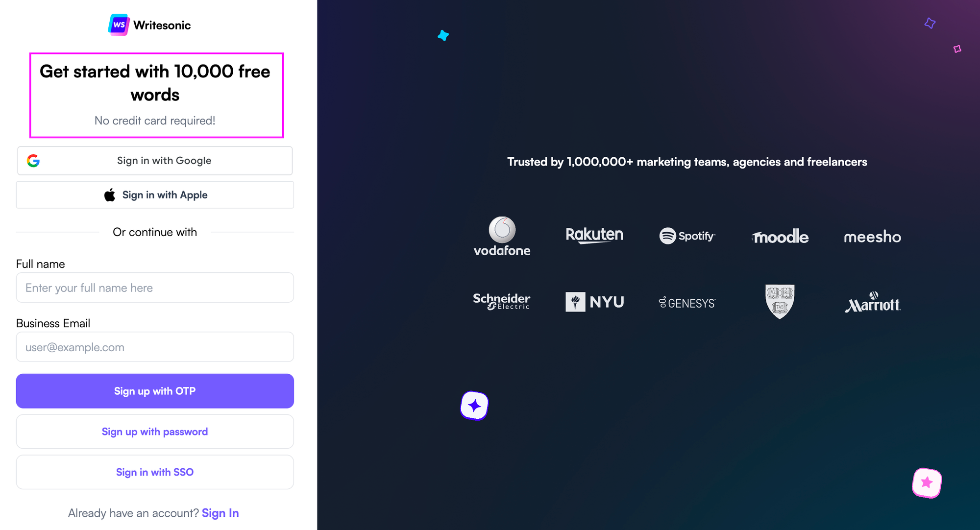Select the Business Email input field
This screenshot has width=980, height=530.
click(x=155, y=347)
